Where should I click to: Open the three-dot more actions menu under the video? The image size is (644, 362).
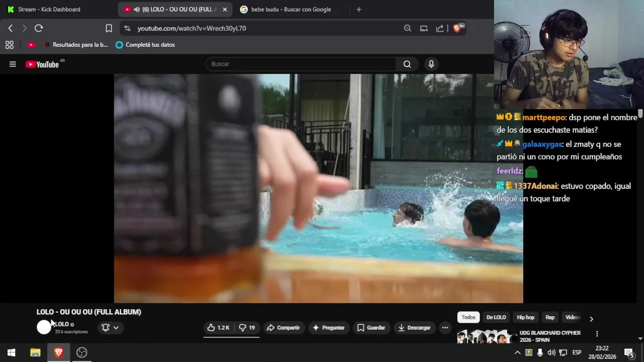click(x=445, y=327)
